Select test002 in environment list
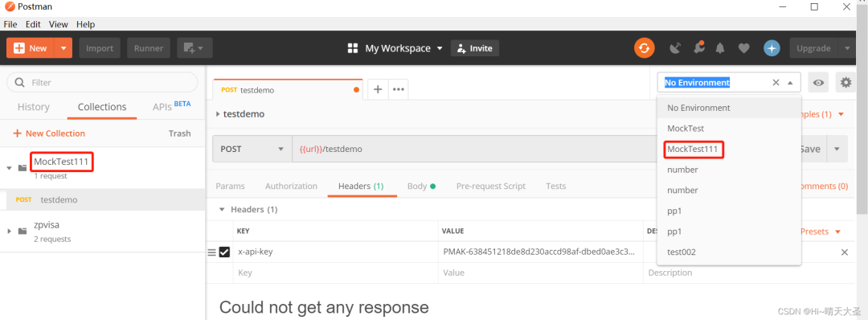Image resolution: width=868 pixels, height=320 pixels. (x=728, y=252)
